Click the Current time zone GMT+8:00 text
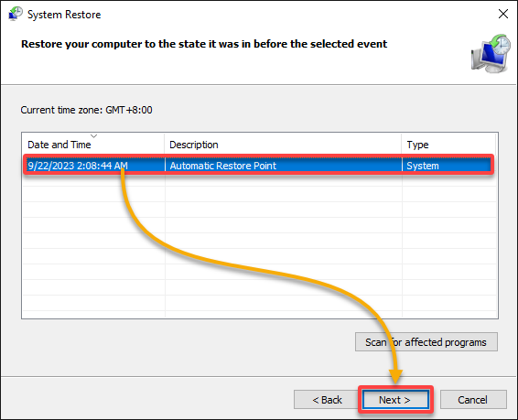Screen dimensions: 518x420 click(87, 110)
